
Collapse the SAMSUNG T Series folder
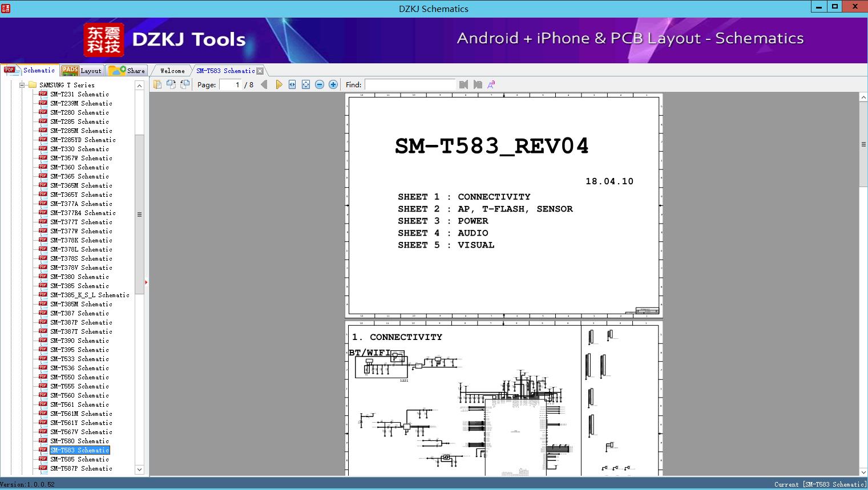[22, 85]
